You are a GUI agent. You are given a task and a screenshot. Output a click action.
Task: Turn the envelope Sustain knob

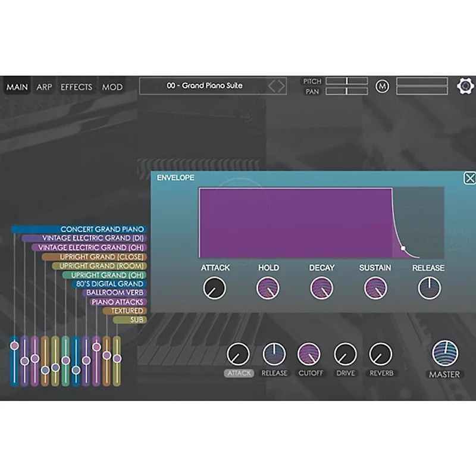click(374, 289)
